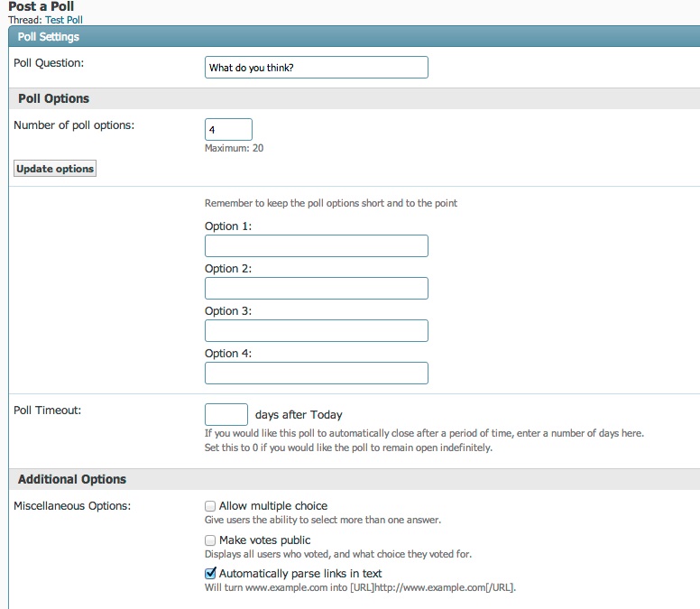The height and width of the screenshot is (609, 700).
Task: Focus the Option 4 text field
Action: point(316,374)
